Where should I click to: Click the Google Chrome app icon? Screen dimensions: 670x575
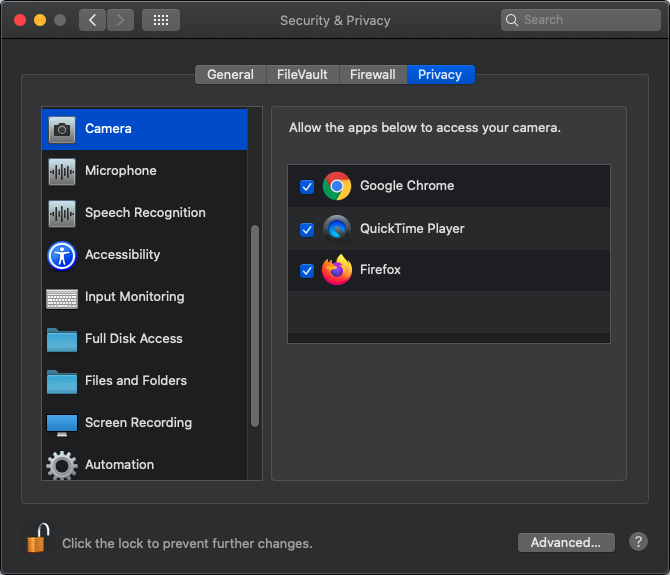pyautogui.click(x=337, y=186)
